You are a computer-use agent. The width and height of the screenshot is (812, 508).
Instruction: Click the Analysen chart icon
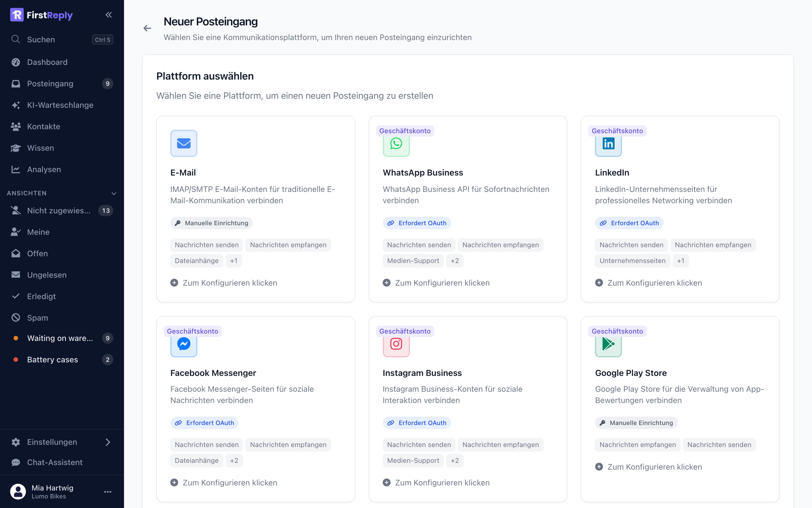[x=16, y=170]
